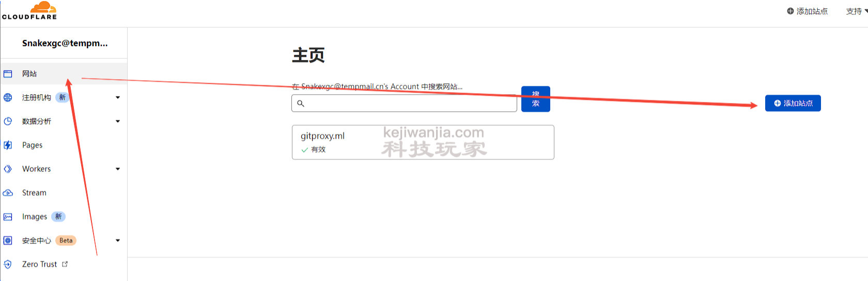Screen dimensions: 868x281
Task: Click the Workers code icon
Action: (x=8, y=169)
